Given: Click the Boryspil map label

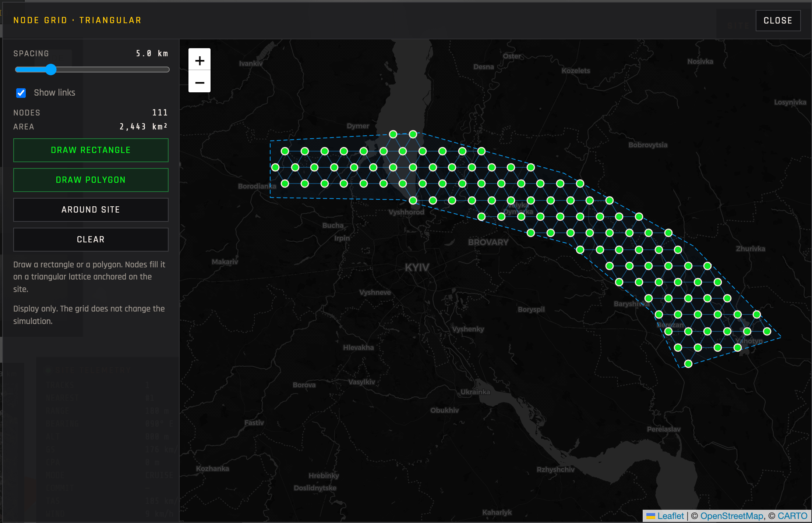Looking at the screenshot, I should [531, 309].
